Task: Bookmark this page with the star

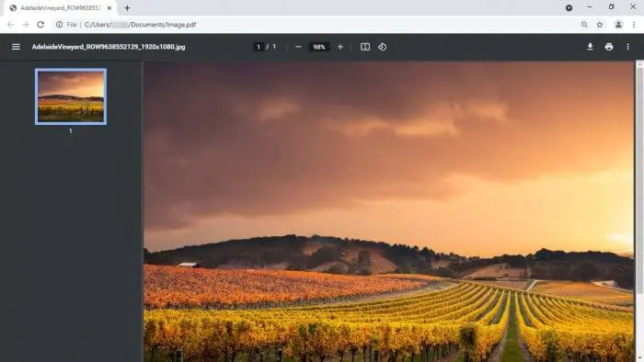Action: (600, 25)
